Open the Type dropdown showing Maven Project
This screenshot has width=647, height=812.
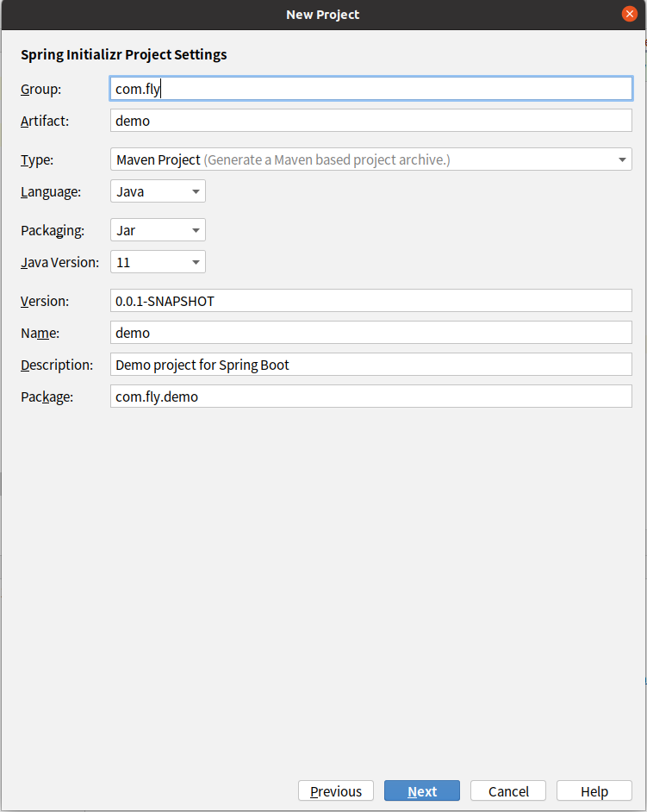click(371, 159)
